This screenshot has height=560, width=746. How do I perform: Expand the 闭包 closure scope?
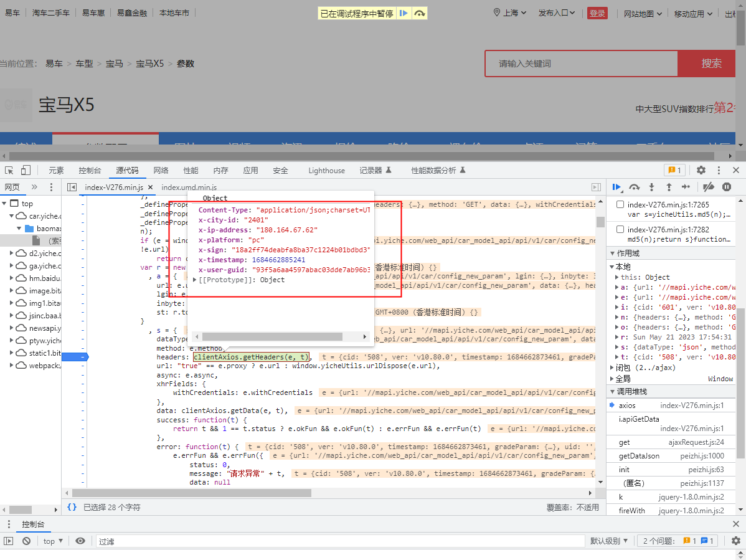click(612, 368)
